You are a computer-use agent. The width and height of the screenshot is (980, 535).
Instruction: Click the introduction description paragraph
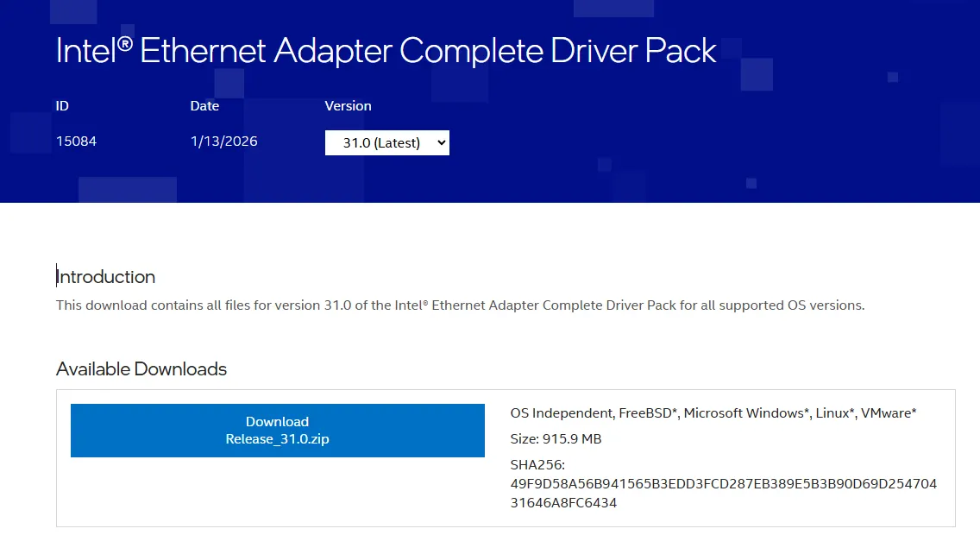point(460,305)
